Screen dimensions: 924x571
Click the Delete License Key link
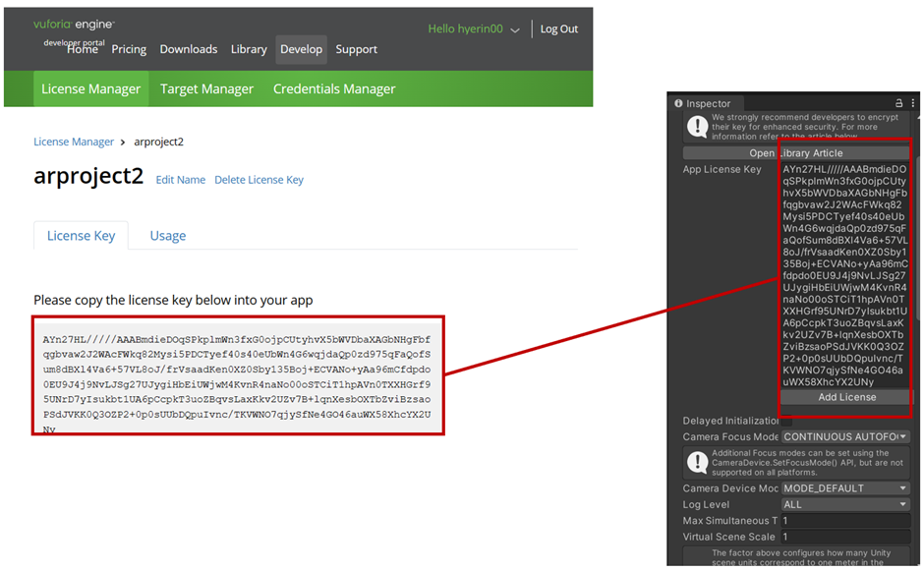coord(259,180)
